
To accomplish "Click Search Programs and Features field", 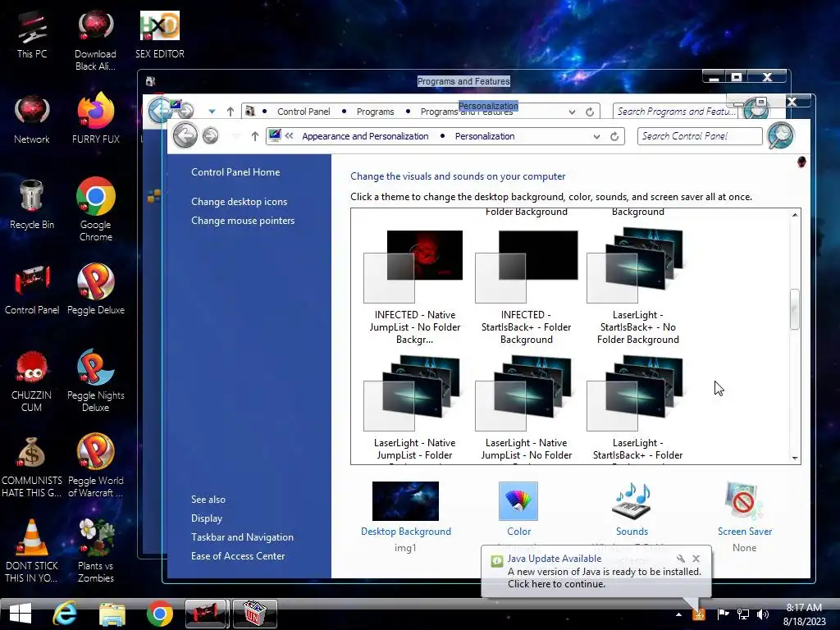I will click(675, 112).
